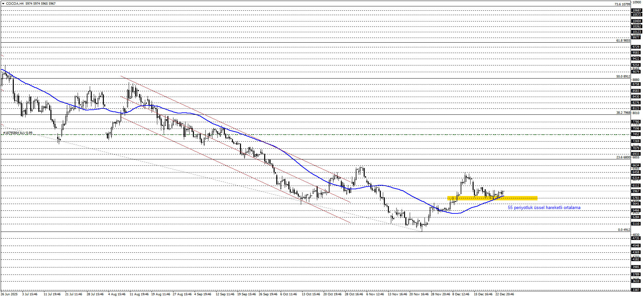Click the '22 Dec 20:46' time axis label

[505, 294]
